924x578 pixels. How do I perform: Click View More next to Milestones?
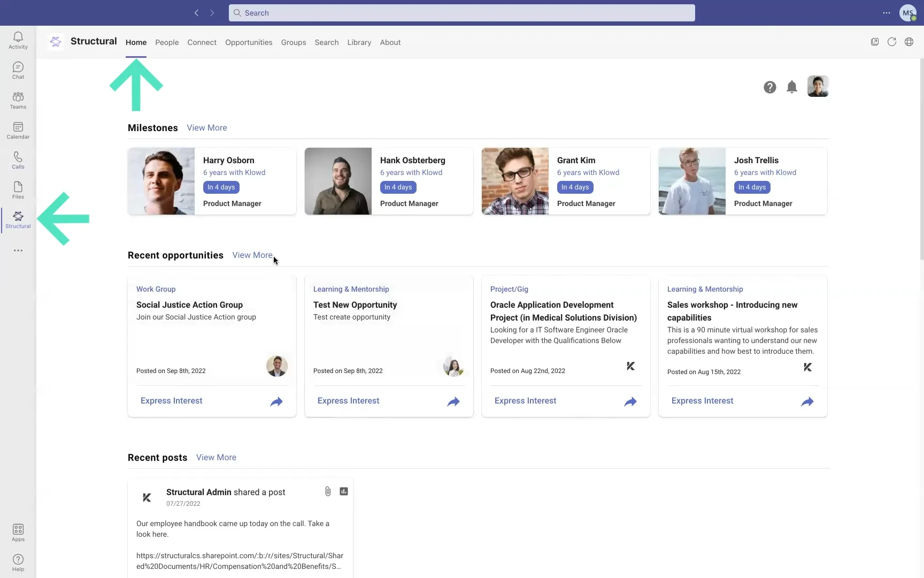[206, 127]
